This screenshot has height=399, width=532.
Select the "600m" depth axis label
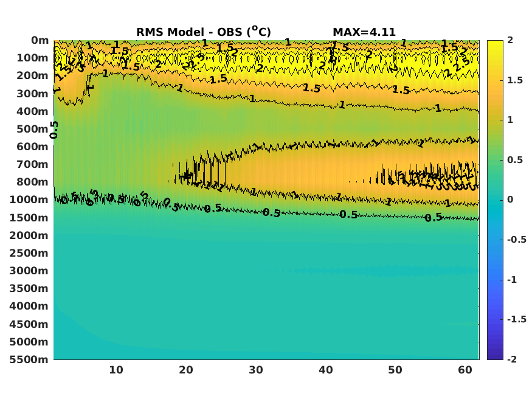coord(33,147)
